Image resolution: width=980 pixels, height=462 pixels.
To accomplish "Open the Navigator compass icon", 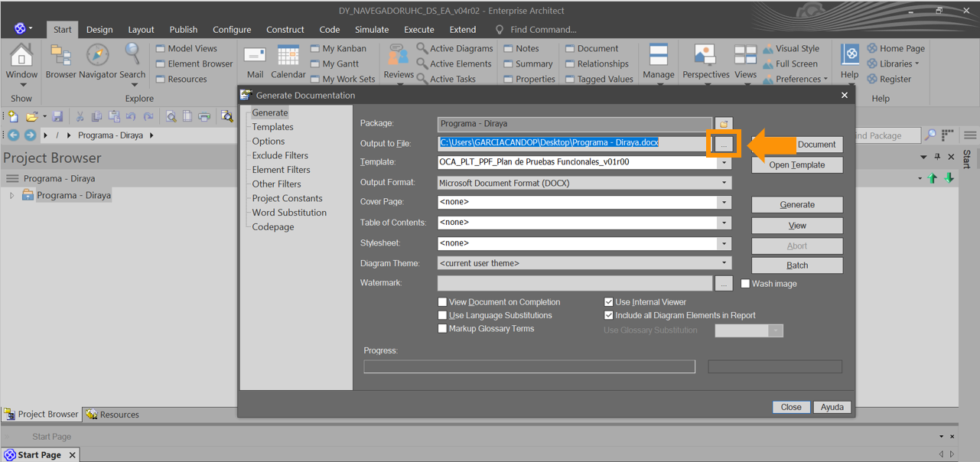I will 97,55.
